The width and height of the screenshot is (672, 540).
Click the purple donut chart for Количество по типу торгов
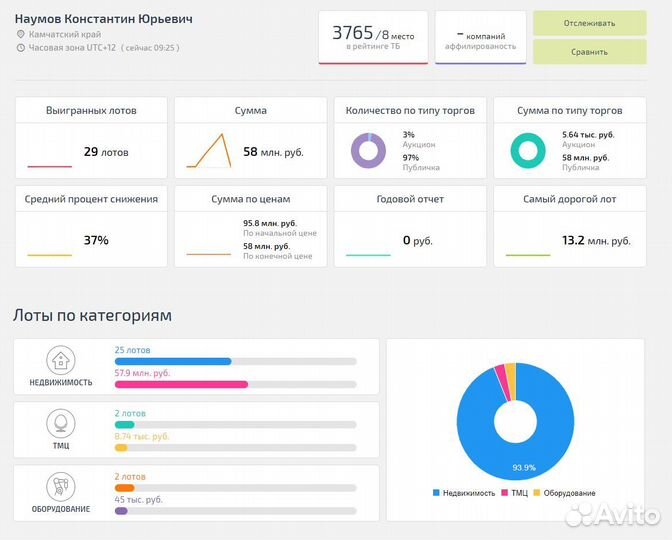(x=368, y=150)
